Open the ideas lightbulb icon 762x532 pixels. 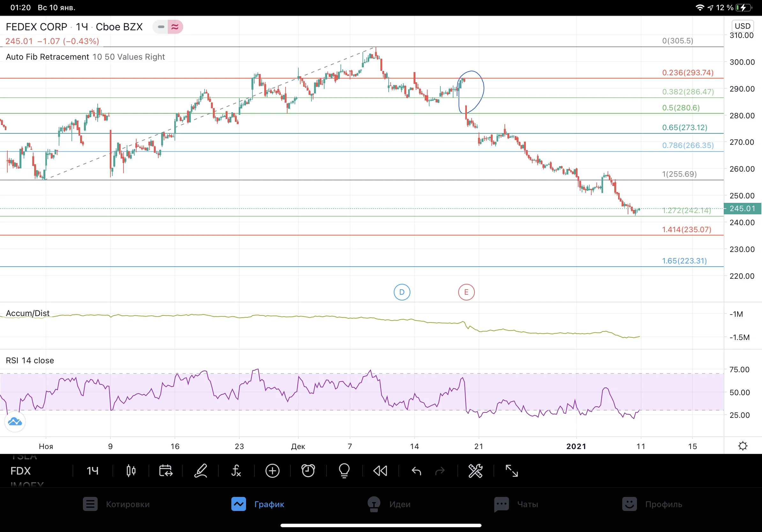pyautogui.click(x=344, y=471)
